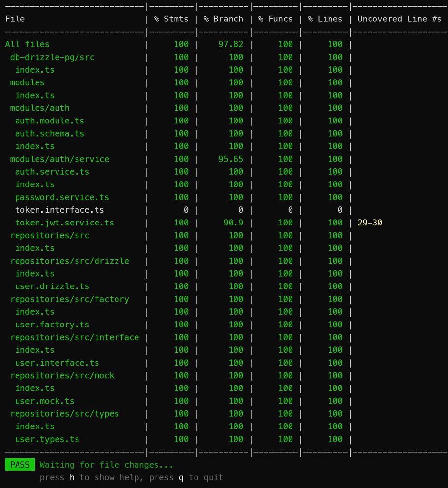
Task: Click the 90.9 branch coverage value
Action: pos(233,223)
